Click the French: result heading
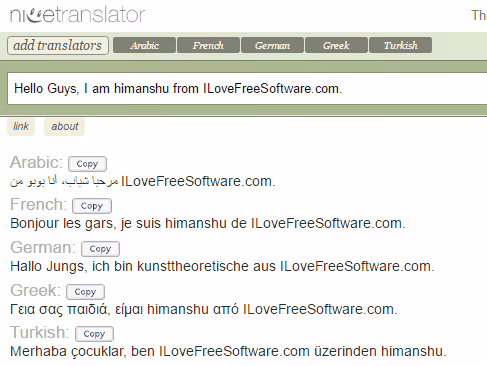 (x=39, y=205)
